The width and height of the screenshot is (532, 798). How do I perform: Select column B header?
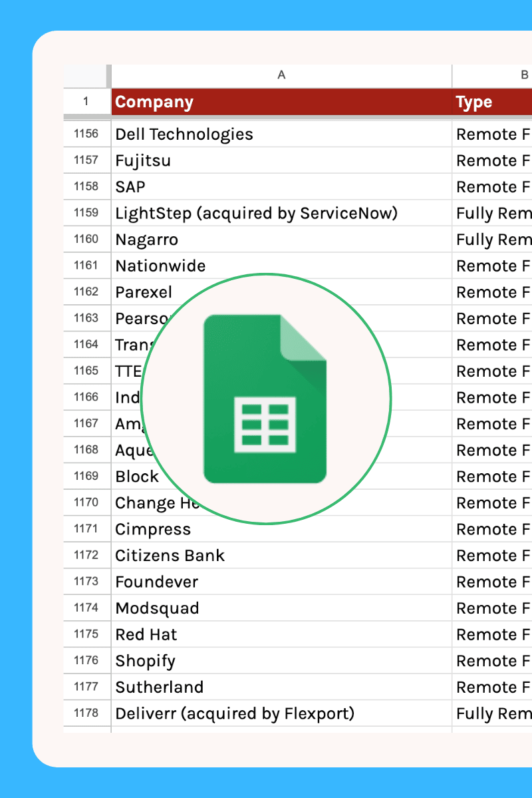492,75
